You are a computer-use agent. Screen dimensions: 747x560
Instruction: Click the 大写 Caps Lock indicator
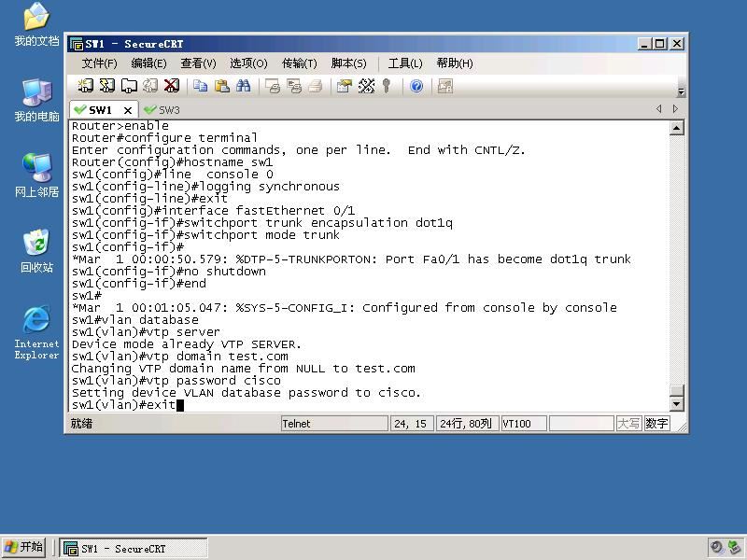point(628,424)
